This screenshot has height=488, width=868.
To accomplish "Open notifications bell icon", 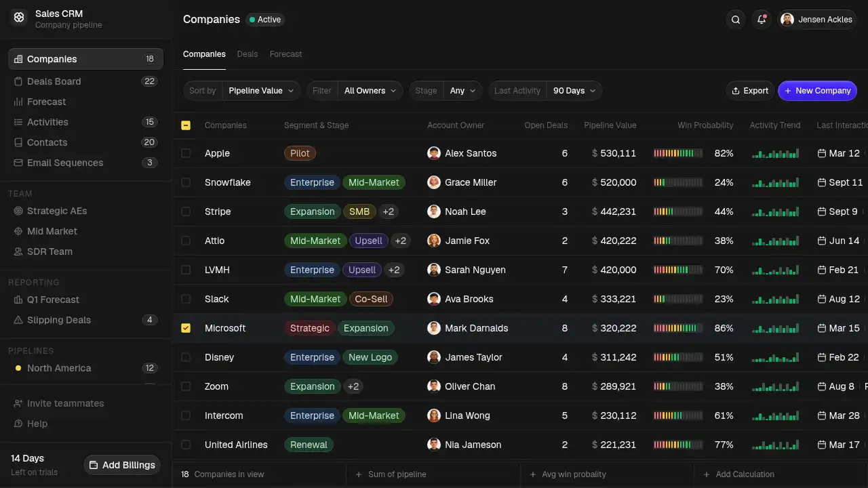I will [762, 20].
